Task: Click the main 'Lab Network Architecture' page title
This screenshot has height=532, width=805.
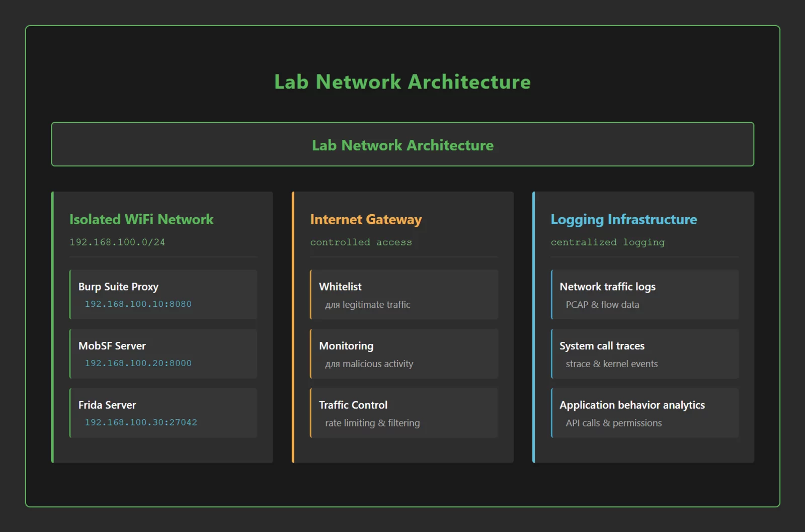Action: pyautogui.click(x=403, y=82)
